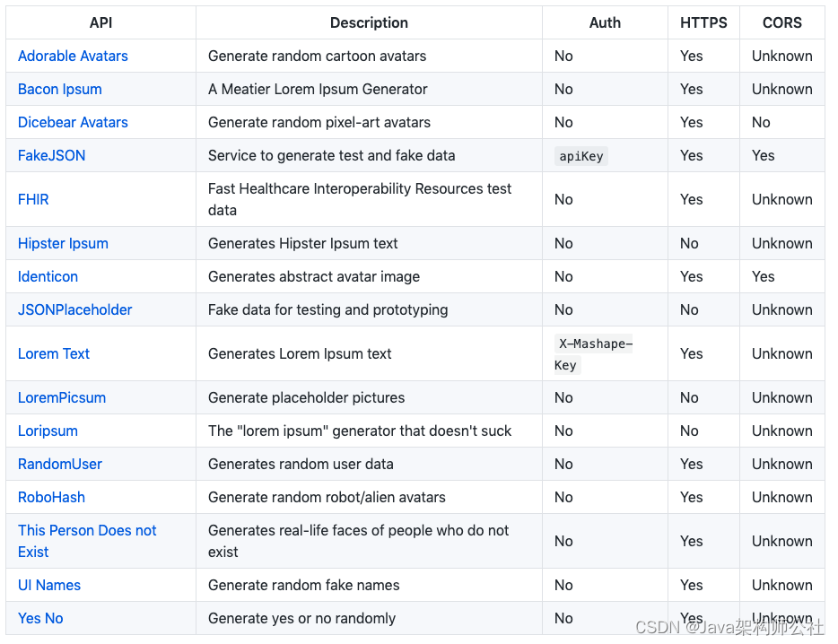The width and height of the screenshot is (838, 644).
Task: Open the JSONPlaceholder link
Action: click(x=74, y=310)
